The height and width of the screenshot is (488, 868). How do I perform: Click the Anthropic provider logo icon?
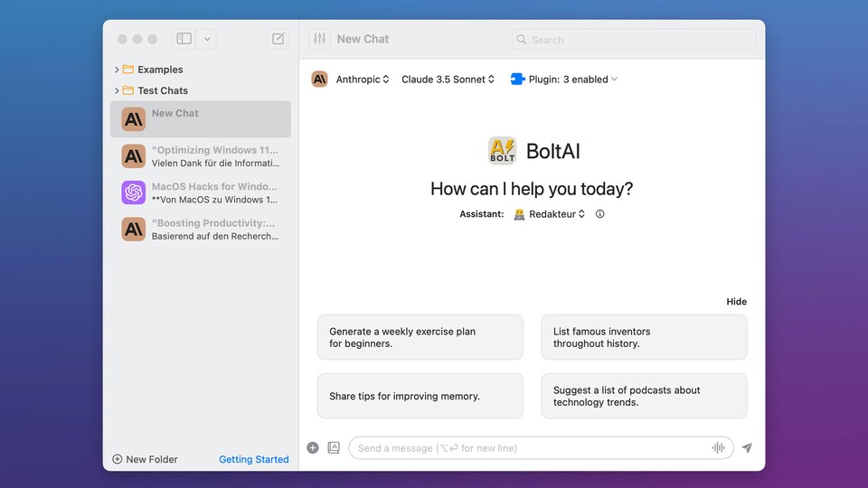pos(319,80)
